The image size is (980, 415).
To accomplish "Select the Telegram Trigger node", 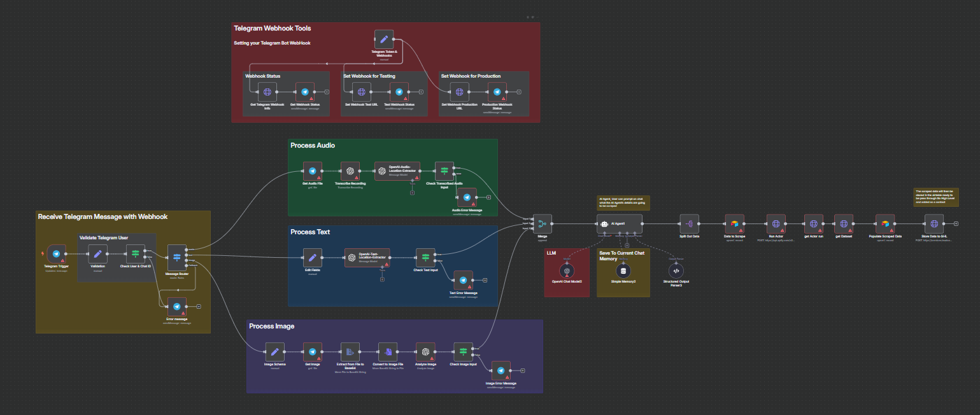I will [56, 254].
